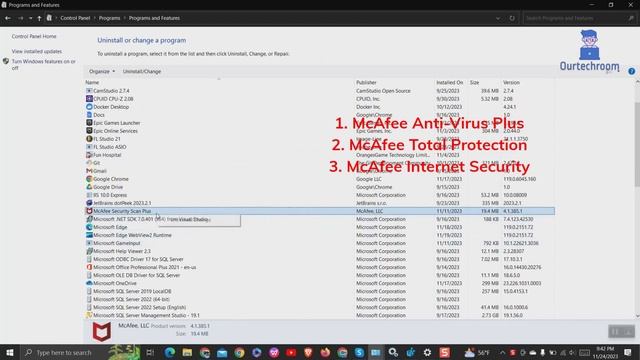
Task: Click the Google Chrome icon in the program list
Action: [89, 179]
